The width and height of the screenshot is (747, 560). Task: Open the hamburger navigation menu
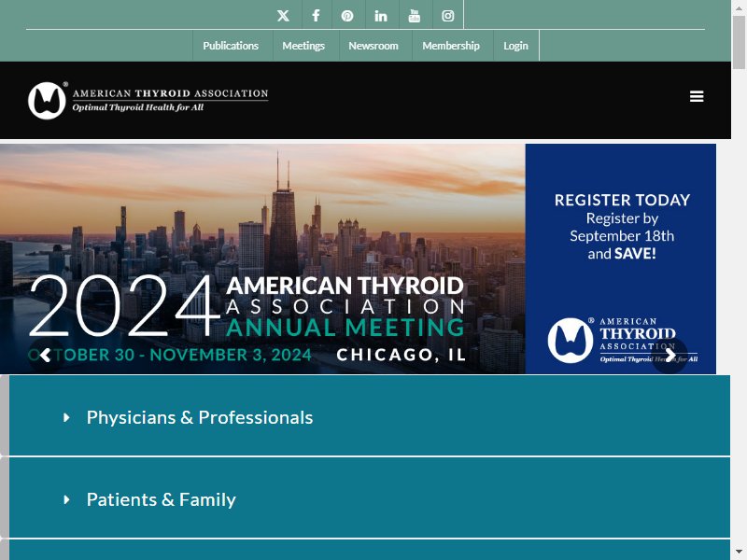pos(697,96)
